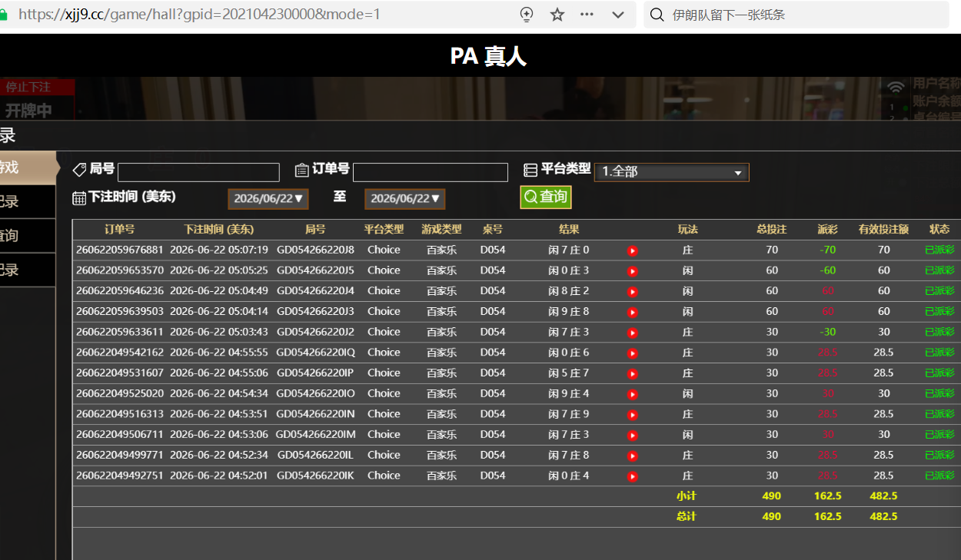Screen dimensions: 961x560
Task: Play video replay for order 260622049531607
Action: pyautogui.click(x=632, y=373)
